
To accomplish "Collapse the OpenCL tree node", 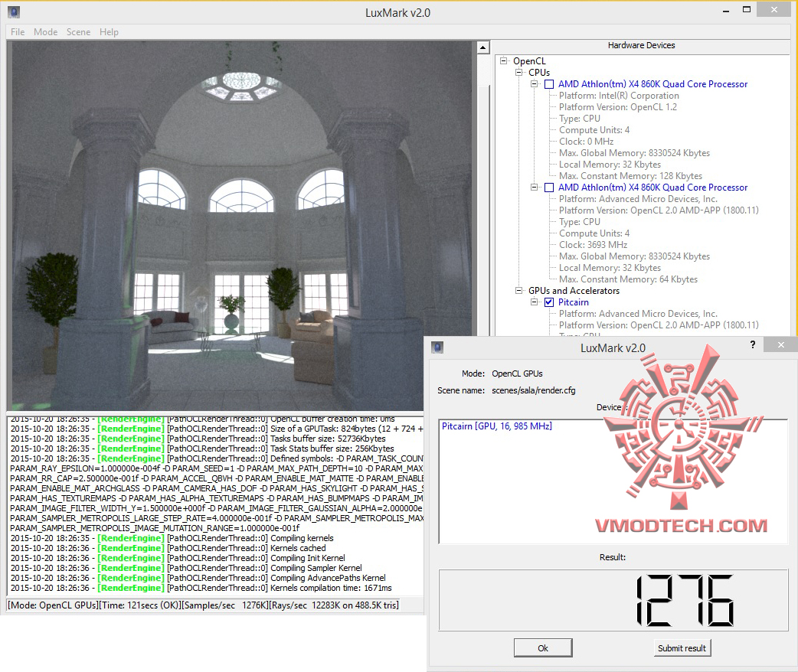I will click(x=503, y=60).
